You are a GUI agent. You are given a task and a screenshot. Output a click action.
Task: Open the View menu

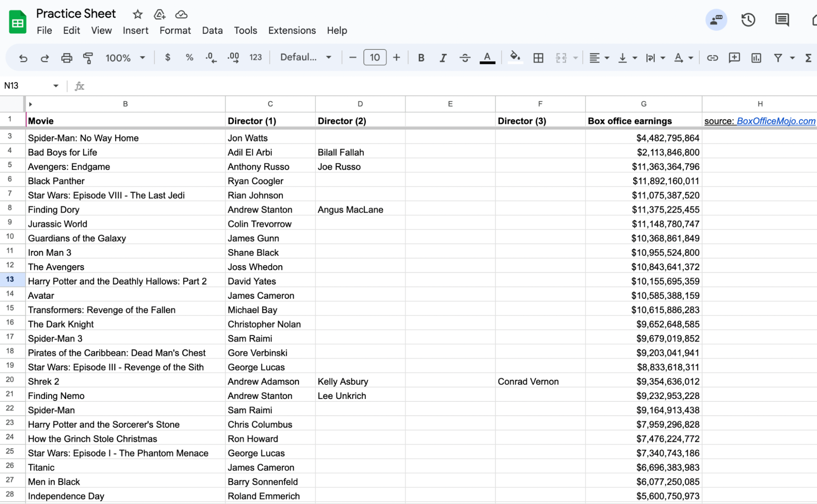pos(101,31)
